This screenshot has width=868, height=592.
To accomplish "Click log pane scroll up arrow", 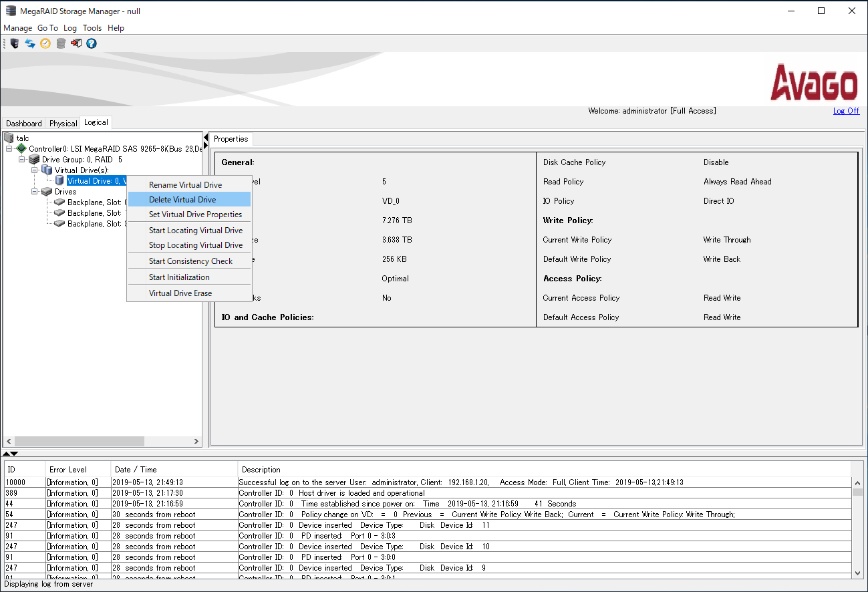I will coord(858,482).
